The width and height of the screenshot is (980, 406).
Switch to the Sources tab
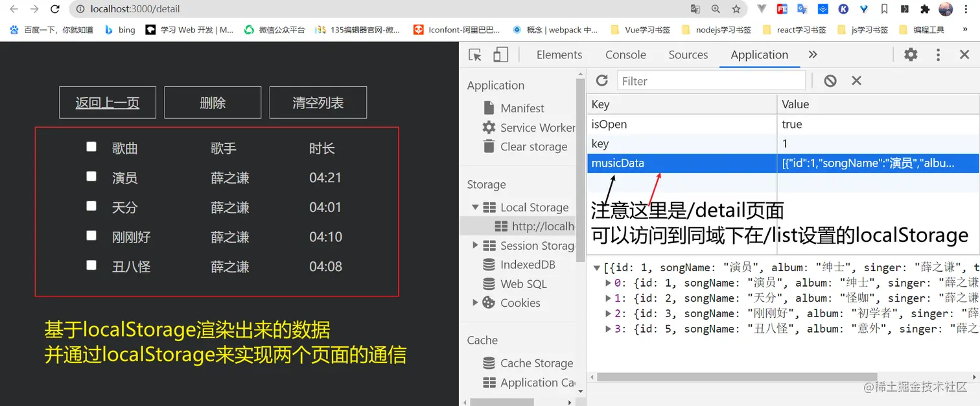coord(688,55)
